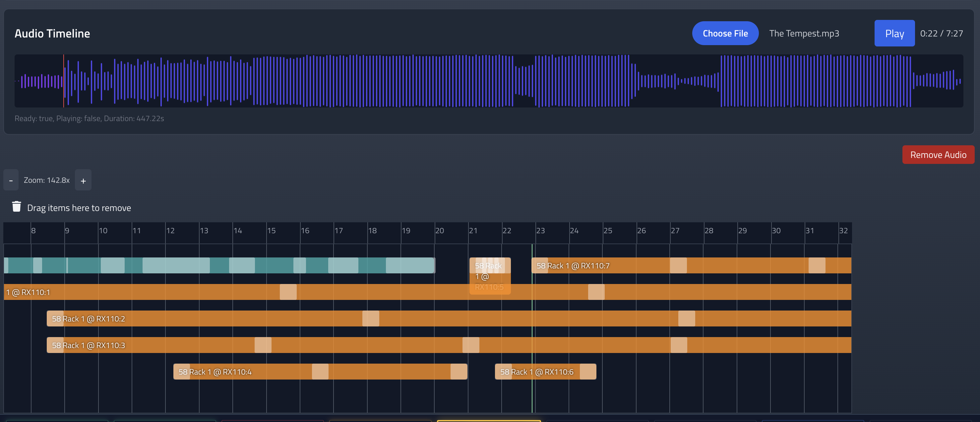Click the Remove Audio button
The height and width of the screenshot is (422, 980).
(x=938, y=155)
